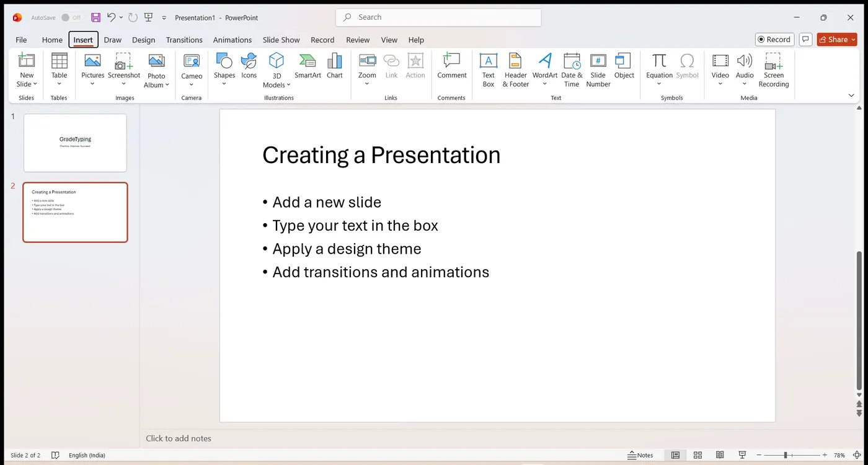
Task: Switch to the Home tab
Action: [52, 40]
